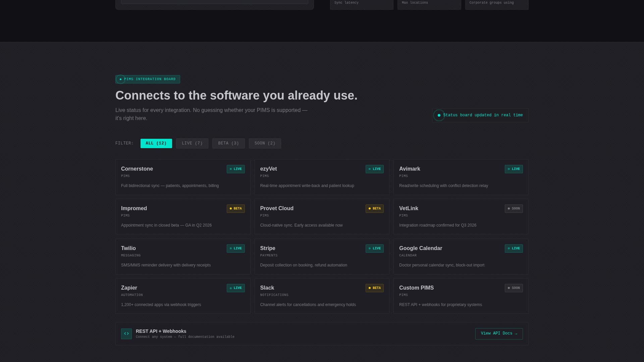The height and width of the screenshot is (362, 644).
Task: Click 'SMS/MMS reminder delivery' description
Action: pyautogui.click(x=166, y=265)
